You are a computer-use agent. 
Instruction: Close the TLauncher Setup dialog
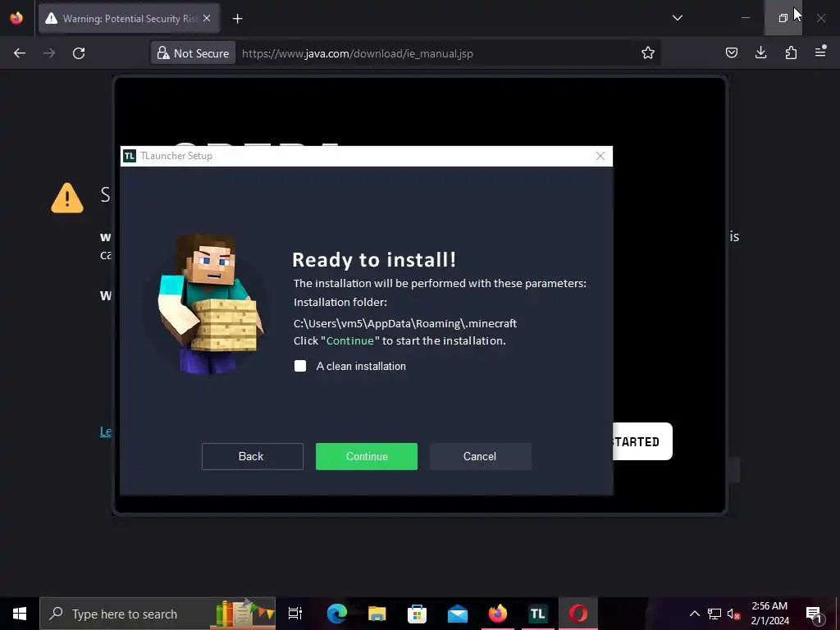tap(600, 156)
